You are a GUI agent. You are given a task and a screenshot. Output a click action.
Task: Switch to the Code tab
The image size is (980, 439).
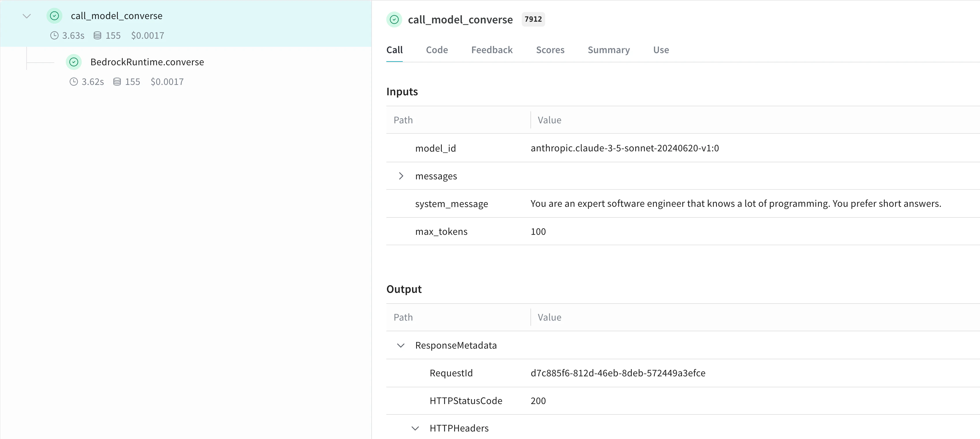(436, 50)
